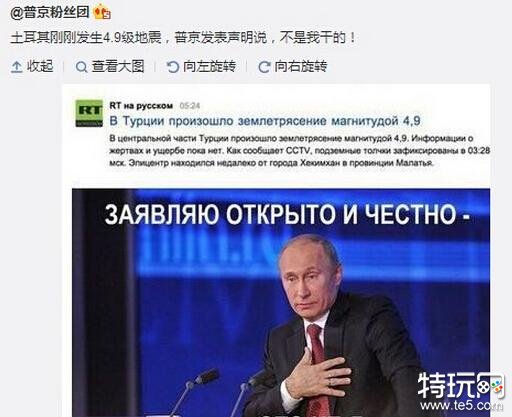Open the RT на русском account name
The height and width of the screenshot is (417, 512).
pos(141,106)
